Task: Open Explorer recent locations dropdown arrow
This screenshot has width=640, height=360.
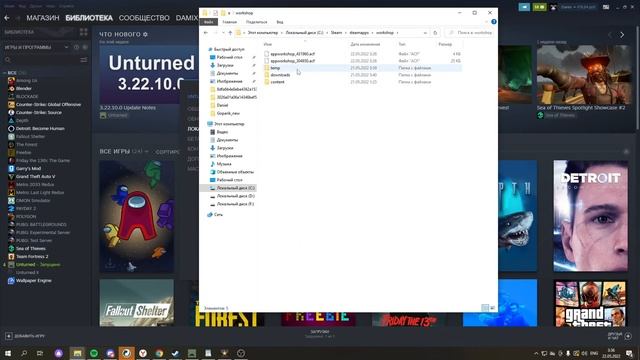Action: coord(223,33)
